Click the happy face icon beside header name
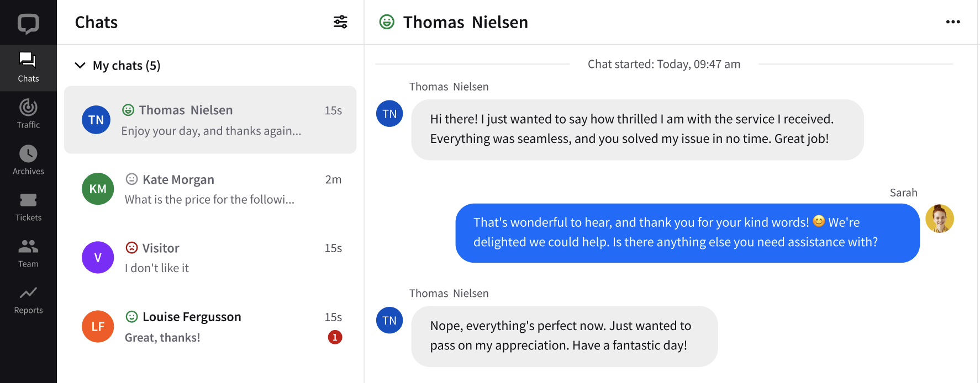 387,22
